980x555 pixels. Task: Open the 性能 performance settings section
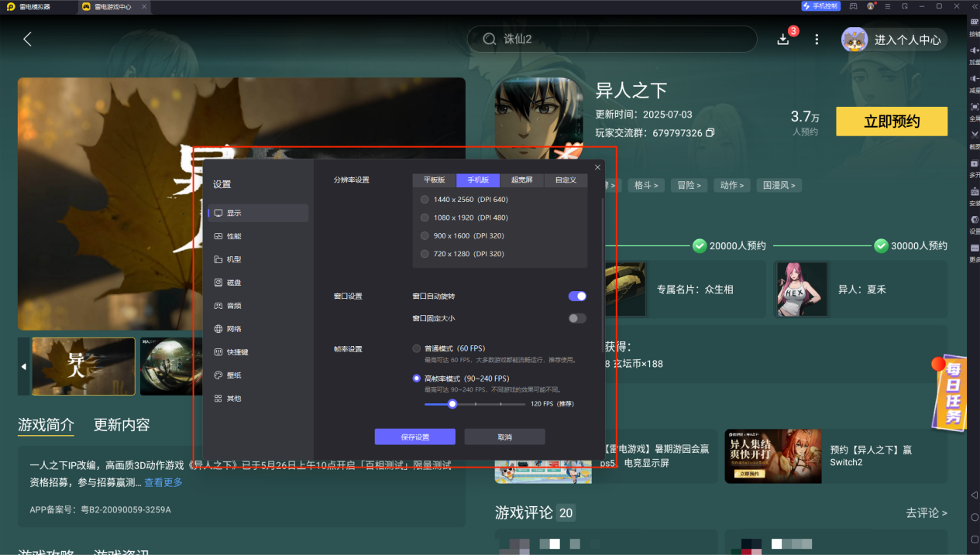pos(258,236)
